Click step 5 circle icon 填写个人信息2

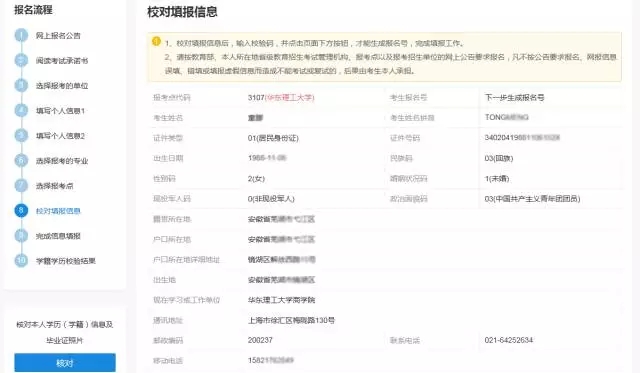pyautogui.click(x=21, y=135)
